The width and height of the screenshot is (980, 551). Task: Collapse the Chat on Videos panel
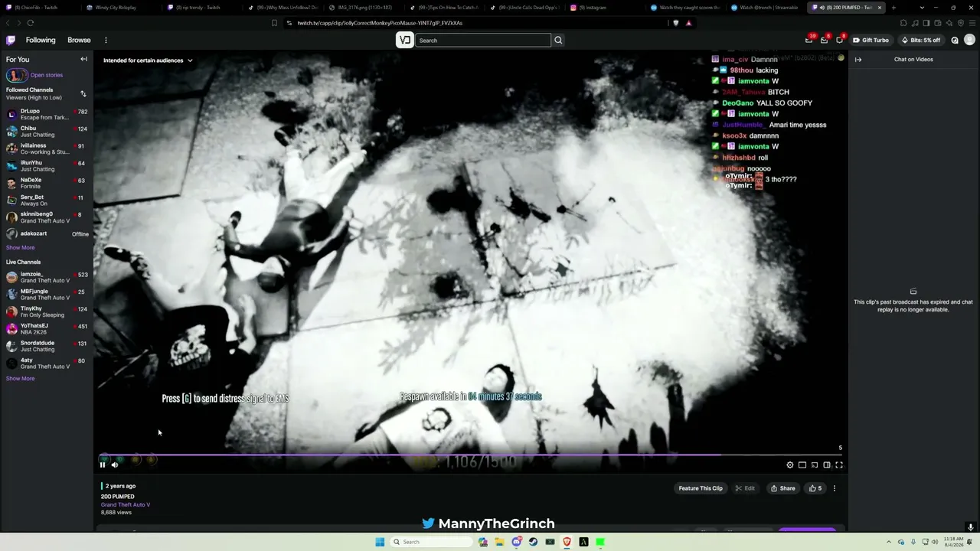(x=858, y=59)
